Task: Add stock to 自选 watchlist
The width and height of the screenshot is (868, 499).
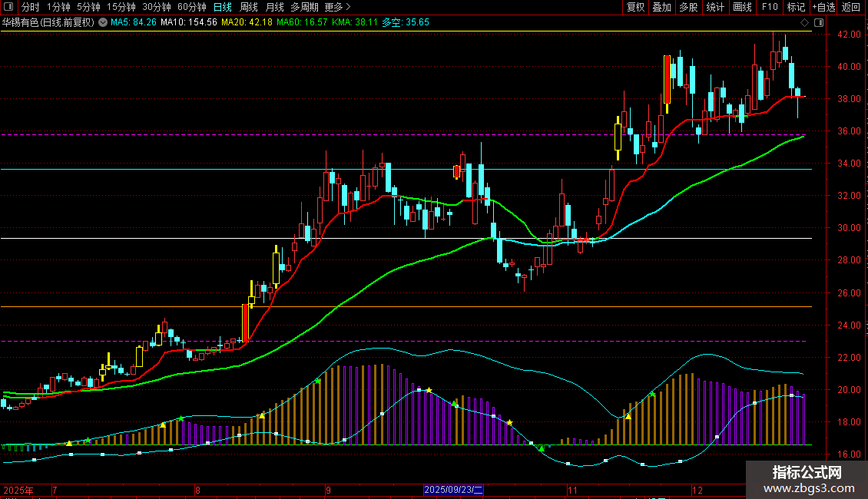Action: 823,7
